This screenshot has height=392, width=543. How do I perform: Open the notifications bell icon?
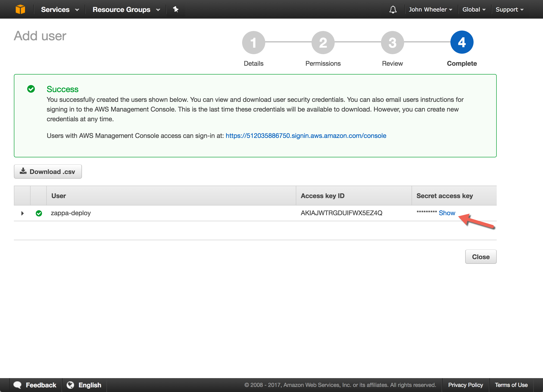393,9
